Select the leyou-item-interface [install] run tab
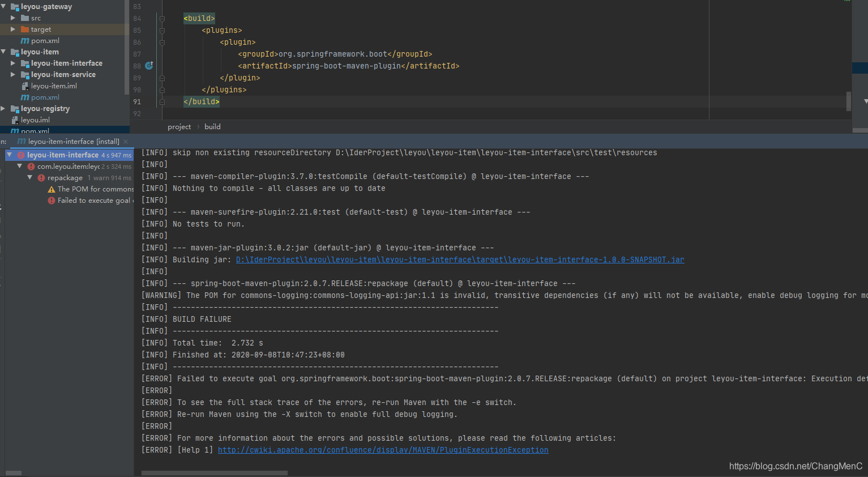Viewport: 868px width, 477px height. tap(74, 141)
